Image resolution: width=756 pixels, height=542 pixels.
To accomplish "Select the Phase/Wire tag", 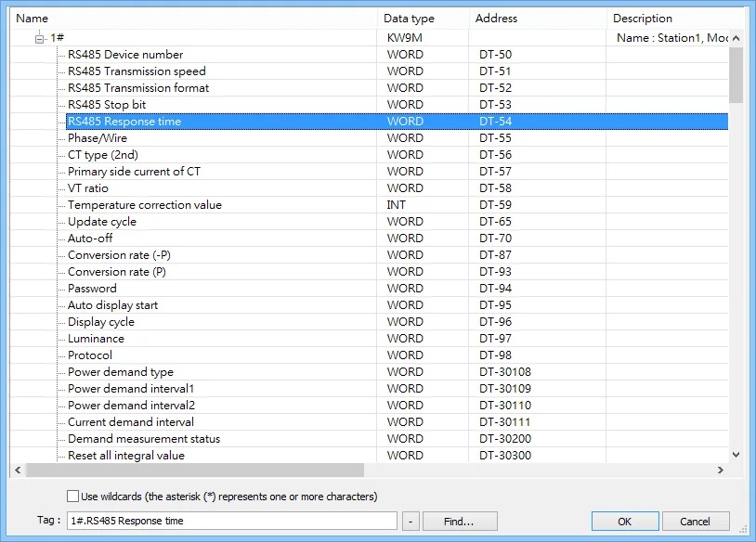I will click(x=98, y=138).
